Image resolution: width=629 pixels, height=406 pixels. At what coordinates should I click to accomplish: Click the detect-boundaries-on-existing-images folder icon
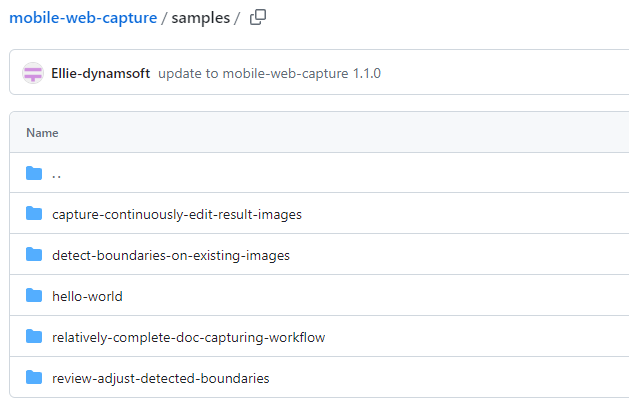click(34, 255)
